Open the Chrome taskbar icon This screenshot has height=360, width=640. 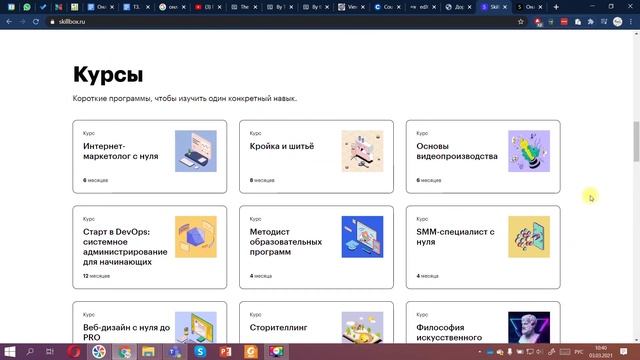tap(125, 352)
